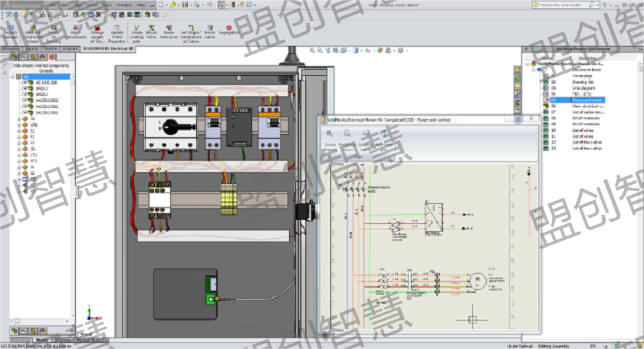
Task: Open Set Origin / Destination of Cables
Action: [x=191, y=34]
